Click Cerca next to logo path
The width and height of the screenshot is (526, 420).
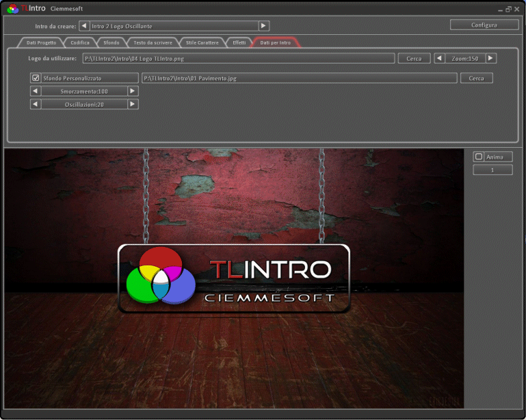pyautogui.click(x=414, y=58)
